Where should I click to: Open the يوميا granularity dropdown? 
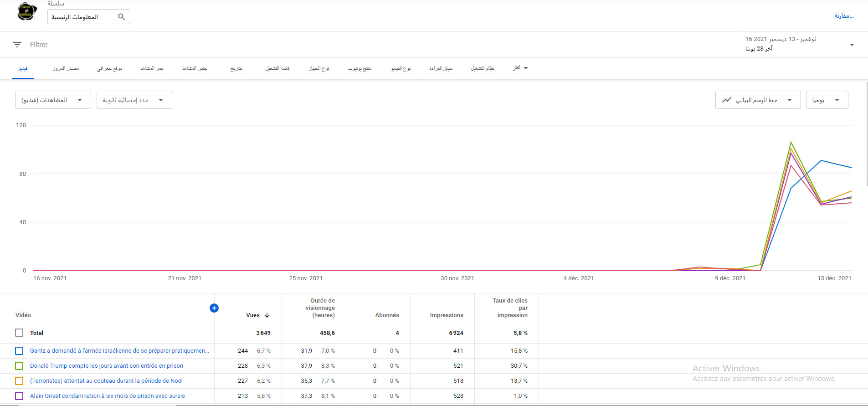click(827, 100)
